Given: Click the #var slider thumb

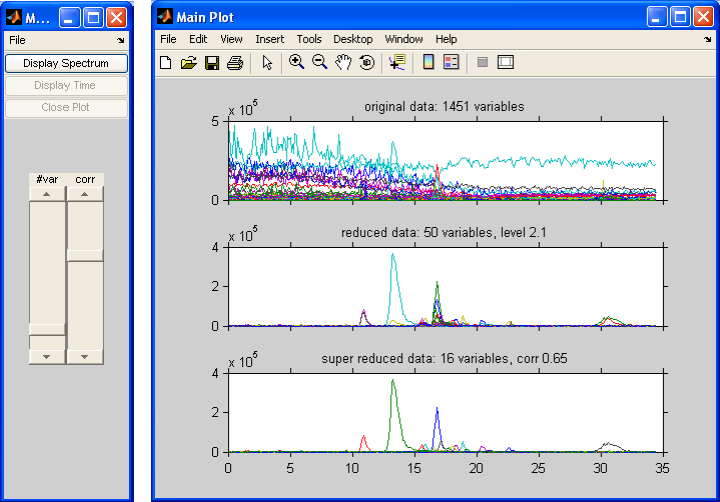Looking at the screenshot, I should [x=47, y=329].
